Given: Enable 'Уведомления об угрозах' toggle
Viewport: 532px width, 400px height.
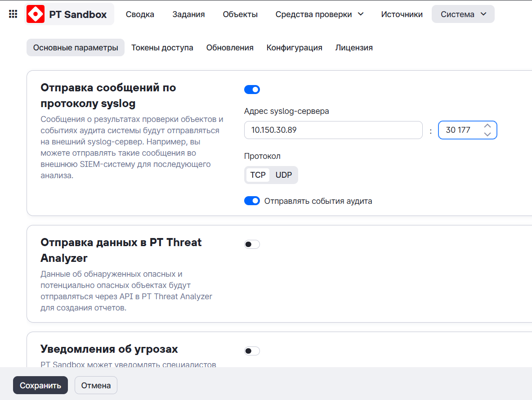Looking at the screenshot, I should click(252, 351).
